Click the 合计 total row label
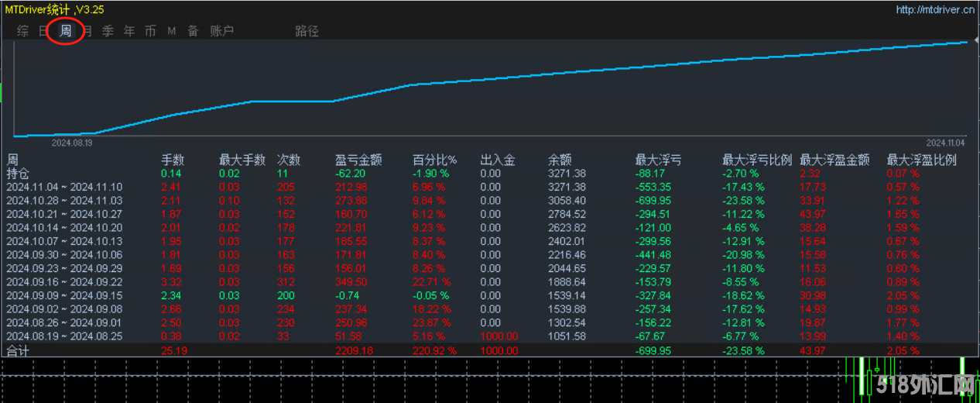Viewport: 980px width, 403px height. tap(17, 351)
